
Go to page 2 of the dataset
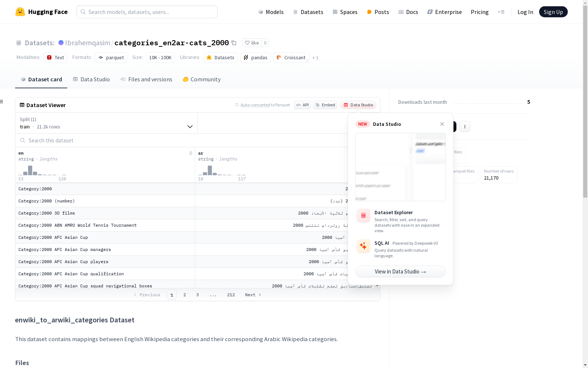(184, 295)
